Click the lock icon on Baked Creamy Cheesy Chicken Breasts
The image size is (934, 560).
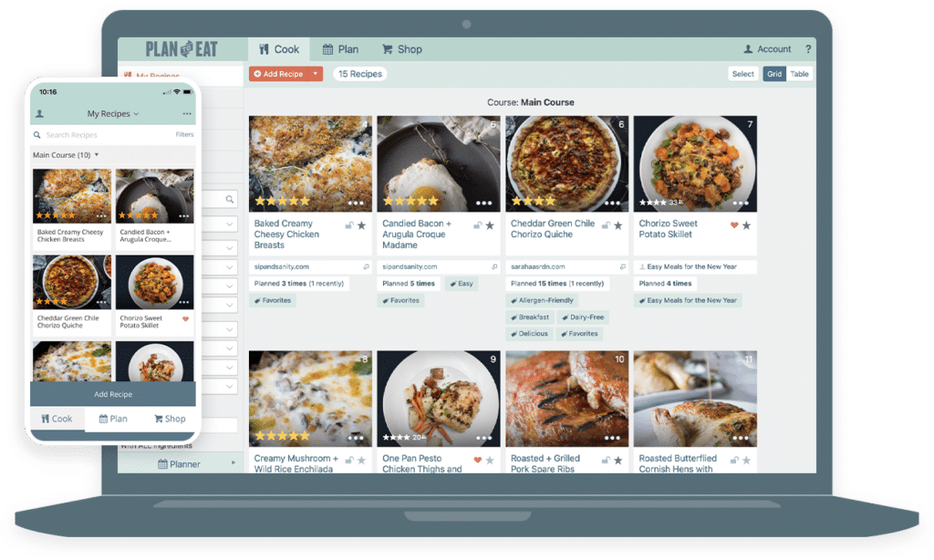349,225
